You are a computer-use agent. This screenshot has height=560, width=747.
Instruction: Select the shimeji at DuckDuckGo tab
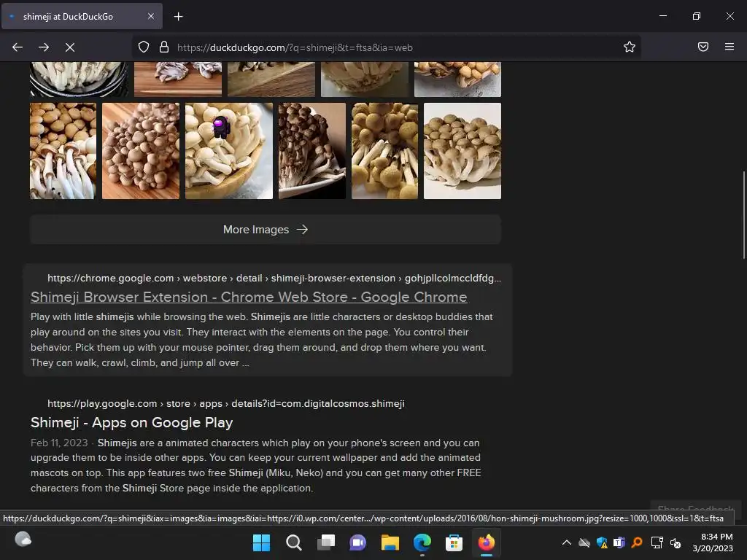(x=82, y=16)
